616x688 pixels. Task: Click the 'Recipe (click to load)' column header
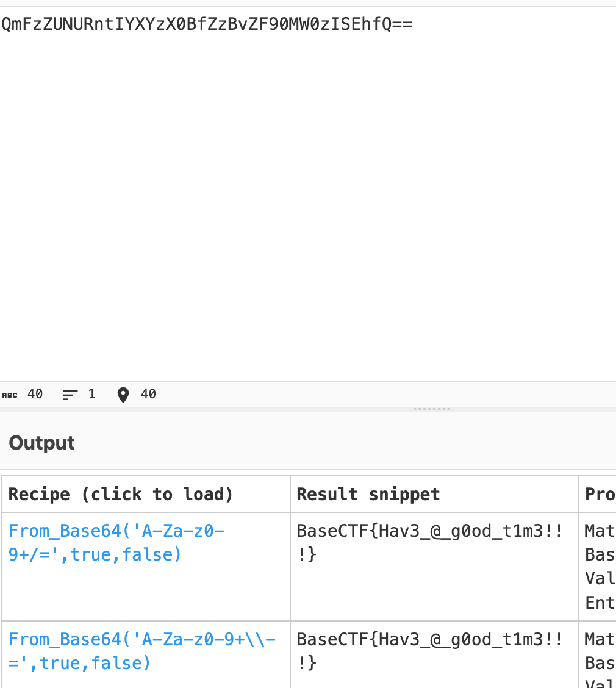(121, 494)
